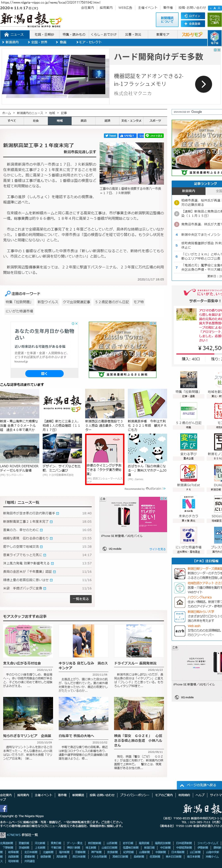Click ページの先頭へ戻る button
This screenshot has height=868, width=222.
click(199, 785)
